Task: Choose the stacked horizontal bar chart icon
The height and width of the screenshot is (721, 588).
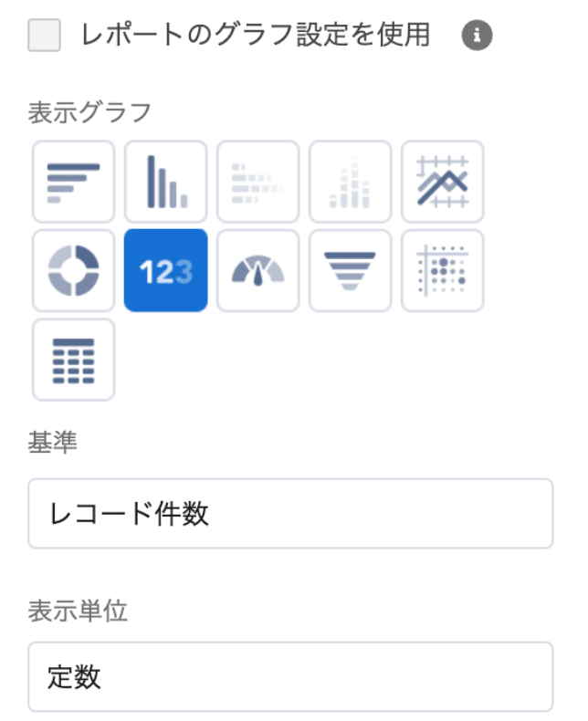Action: tap(258, 182)
